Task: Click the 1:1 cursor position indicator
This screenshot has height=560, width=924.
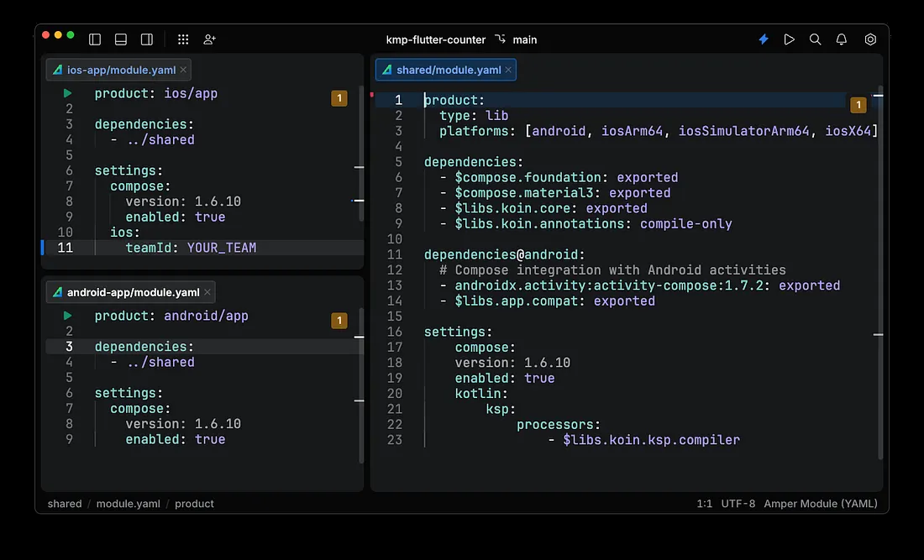Action: (704, 504)
